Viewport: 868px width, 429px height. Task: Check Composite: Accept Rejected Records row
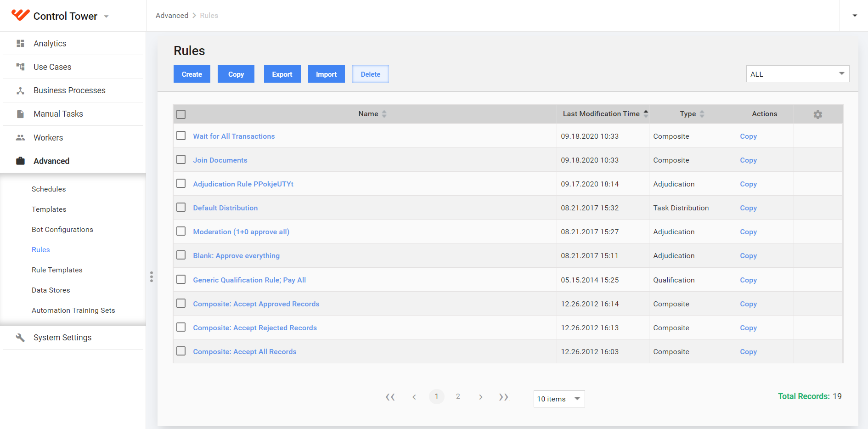[181, 327]
